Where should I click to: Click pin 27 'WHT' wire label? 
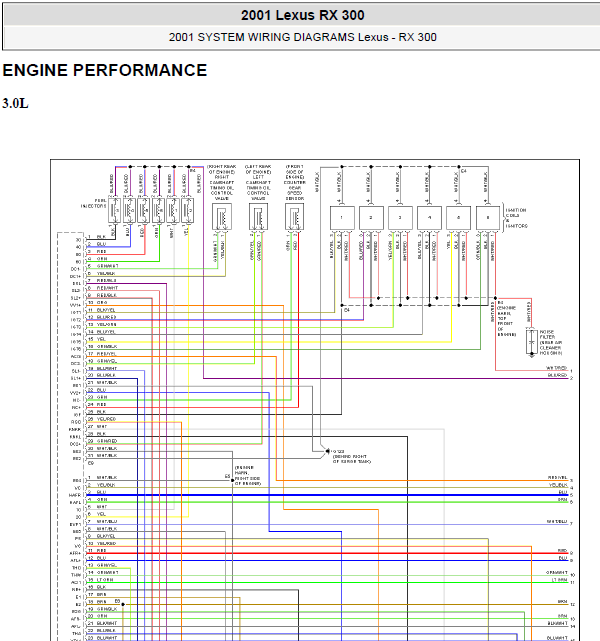click(102, 426)
